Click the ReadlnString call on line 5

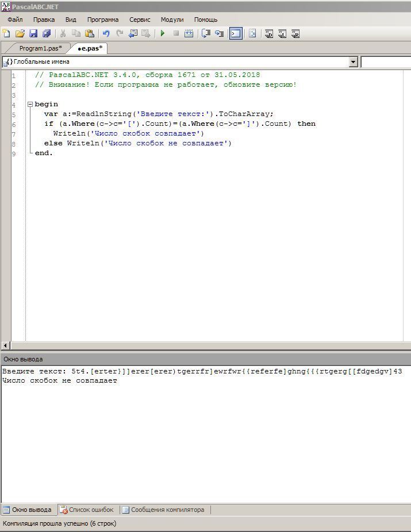tap(103, 114)
